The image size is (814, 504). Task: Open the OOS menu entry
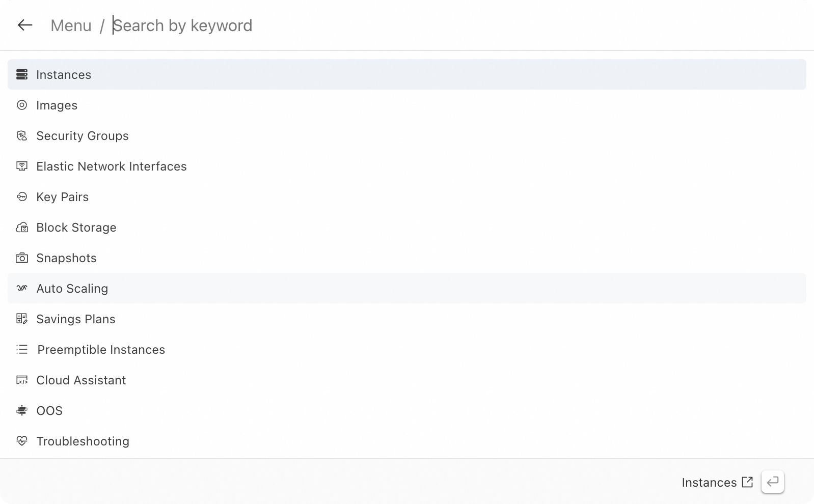coord(49,411)
